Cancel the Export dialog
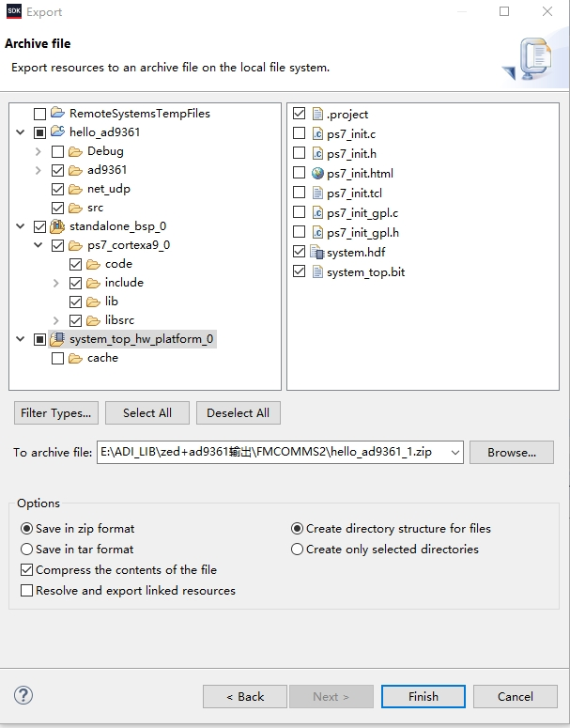570x728 pixels. coord(516,696)
